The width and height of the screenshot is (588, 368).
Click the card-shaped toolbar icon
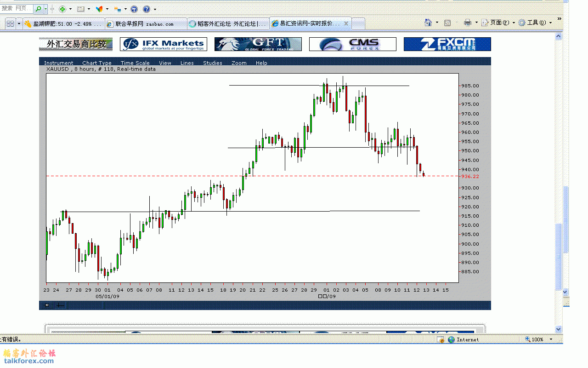point(80,9)
